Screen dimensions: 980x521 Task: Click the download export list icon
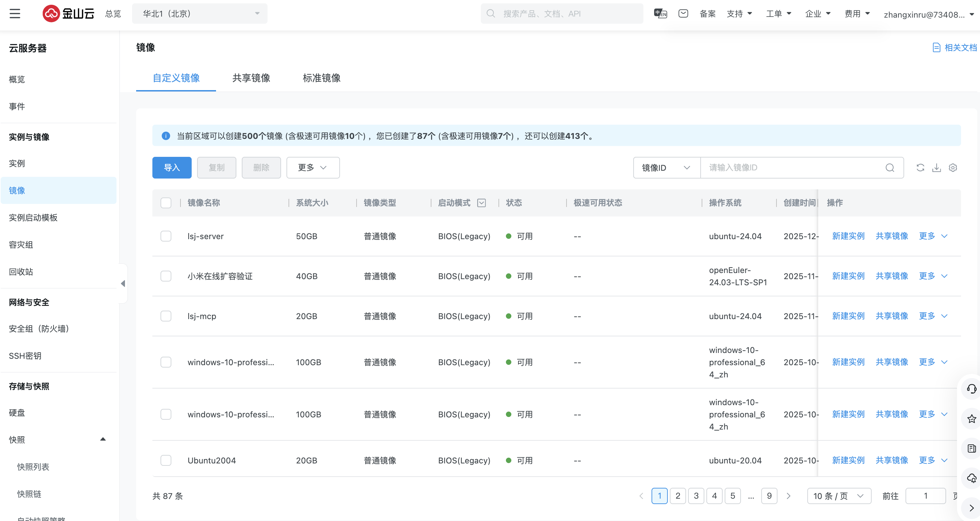pyautogui.click(x=936, y=167)
